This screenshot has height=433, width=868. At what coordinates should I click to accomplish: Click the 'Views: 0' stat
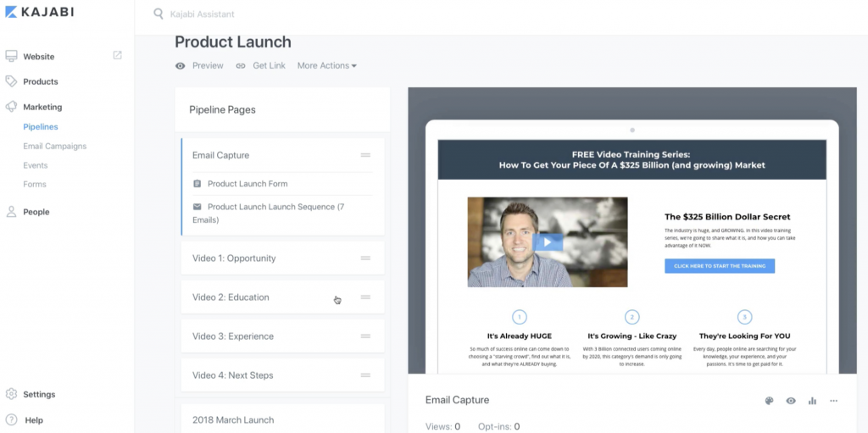tap(442, 426)
